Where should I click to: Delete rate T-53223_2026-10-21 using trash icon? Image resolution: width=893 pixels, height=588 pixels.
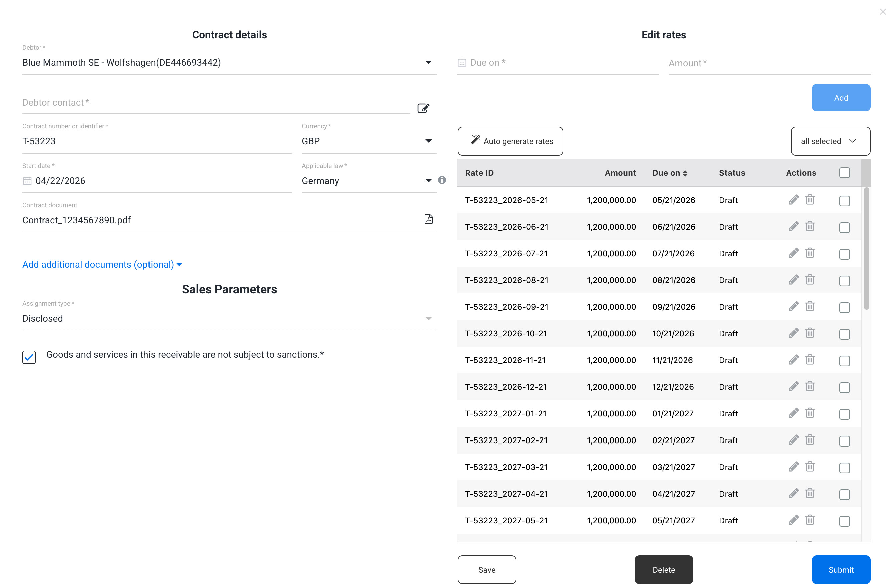click(x=810, y=333)
